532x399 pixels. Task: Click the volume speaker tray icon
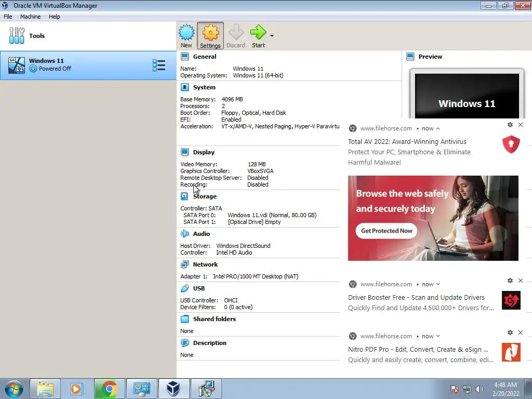pyautogui.click(x=480, y=389)
